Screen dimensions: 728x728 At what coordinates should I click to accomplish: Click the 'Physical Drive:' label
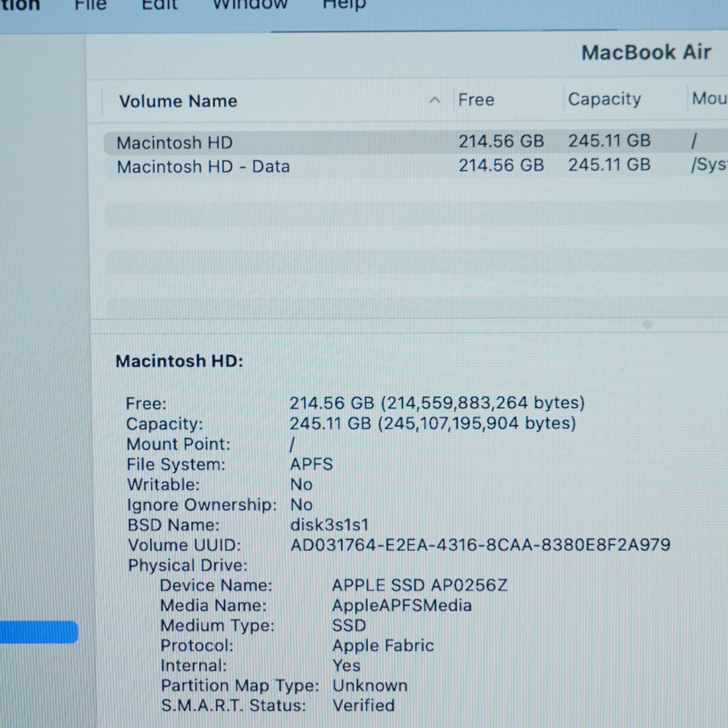tap(187, 565)
